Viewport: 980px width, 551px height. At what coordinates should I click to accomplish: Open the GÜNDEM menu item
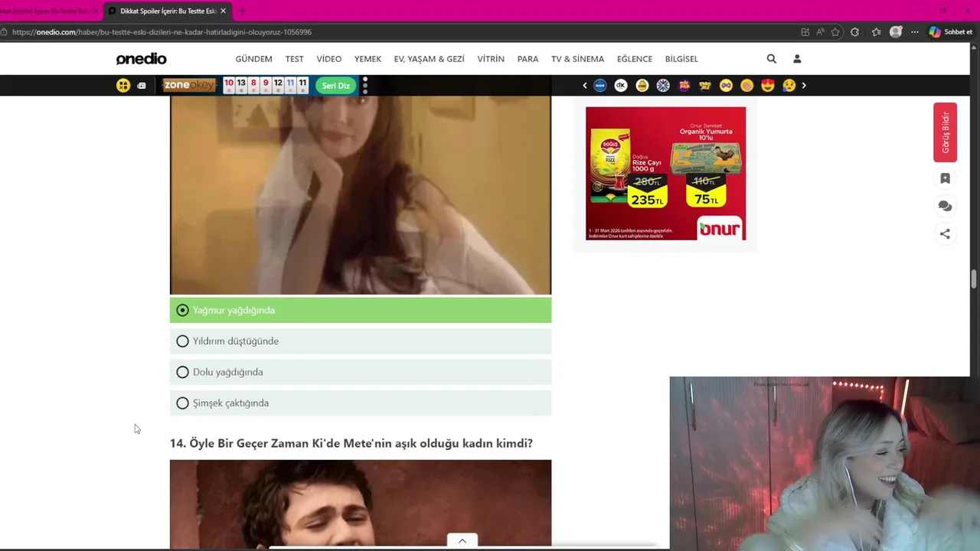pos(253,59)
